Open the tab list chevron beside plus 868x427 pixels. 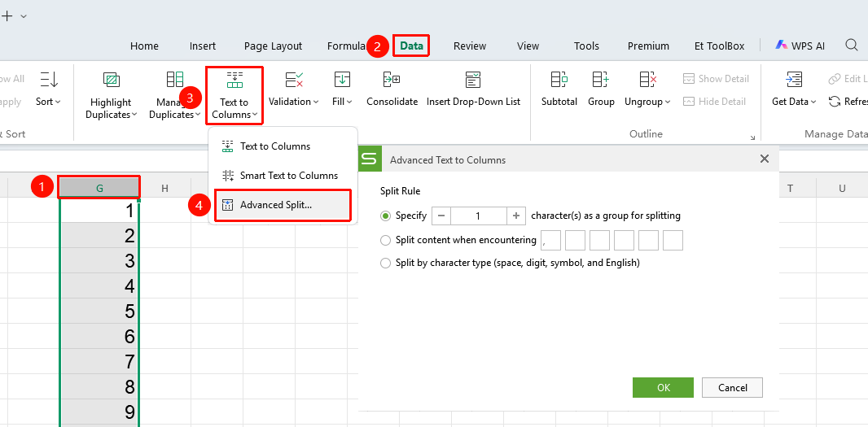pos(24,16)
